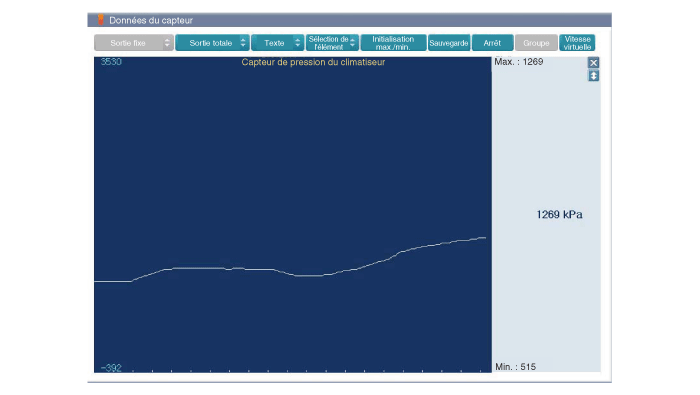The image size is (700, 395).
Task: Save the data with Sauvegarde
Action: [x=449, y=43]
